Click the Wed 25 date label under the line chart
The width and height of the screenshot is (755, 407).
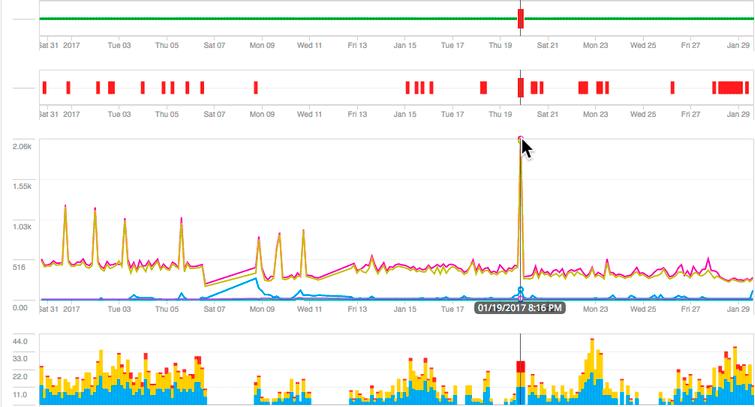(x=643, y=309)
